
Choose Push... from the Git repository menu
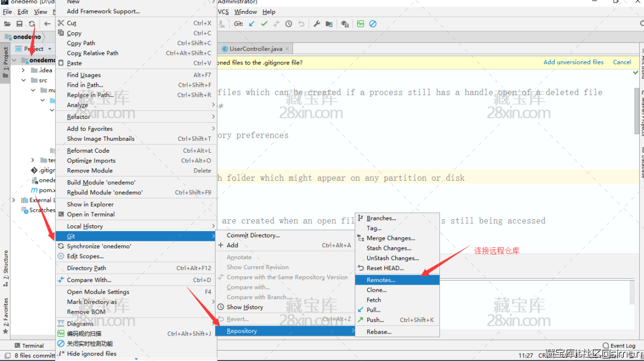(x=375, y=320)
